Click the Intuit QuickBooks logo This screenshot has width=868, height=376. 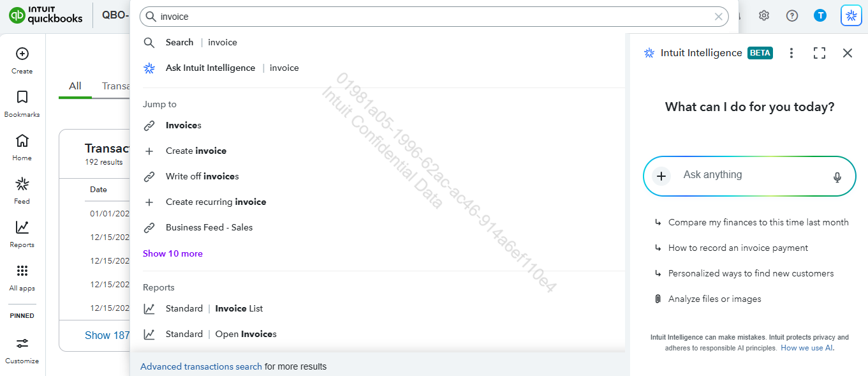pos(46,15)
